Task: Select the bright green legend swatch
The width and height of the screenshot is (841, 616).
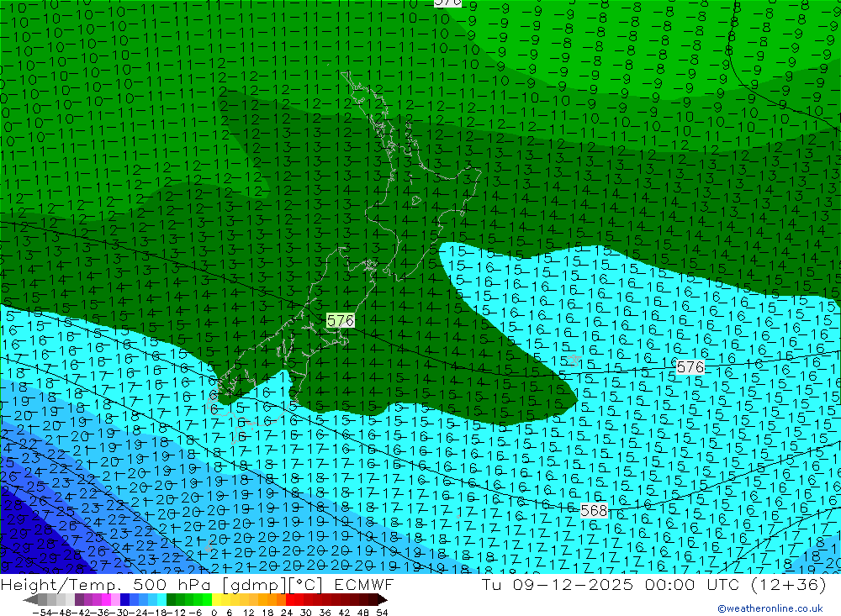Action: click(x=203, y=599)
